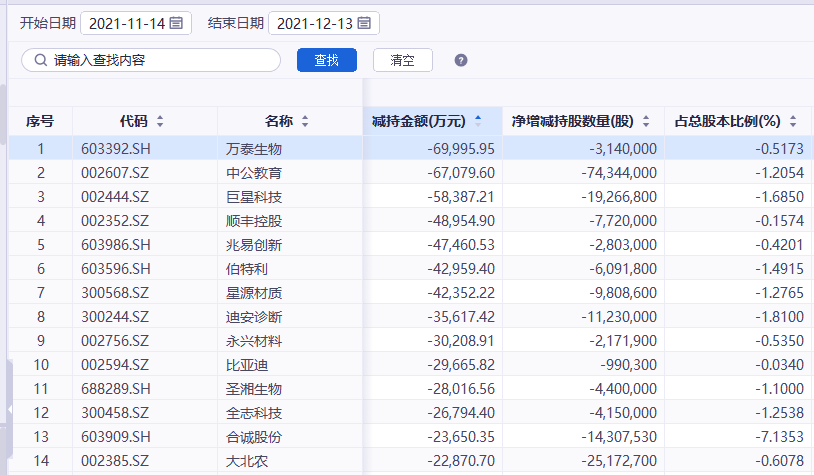Select stock code 002594.SZ
Image resolution: width=814 pixels, height=475 pixels.
pyautogui.click(x=115, y=365)
